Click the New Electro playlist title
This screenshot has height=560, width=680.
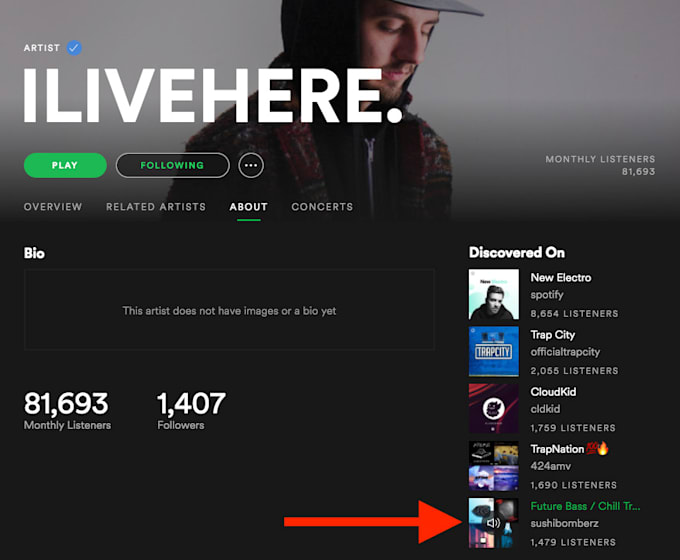coord(561,278)
